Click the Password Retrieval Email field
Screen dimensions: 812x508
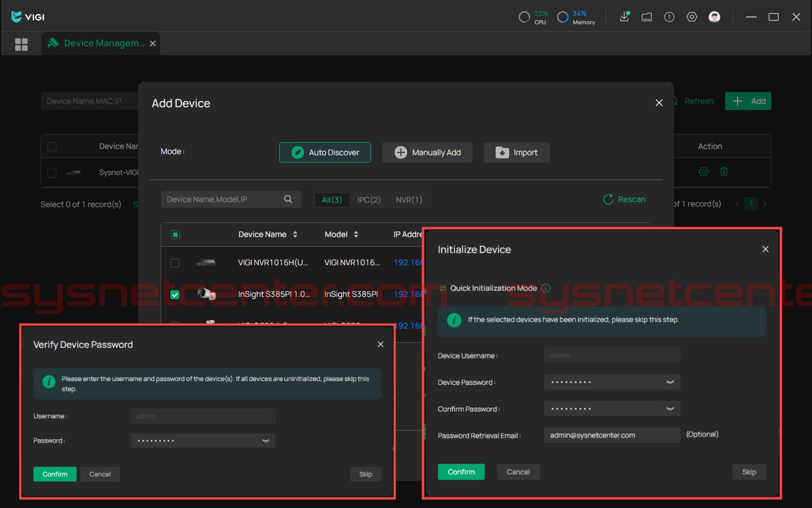coord(611,435)
